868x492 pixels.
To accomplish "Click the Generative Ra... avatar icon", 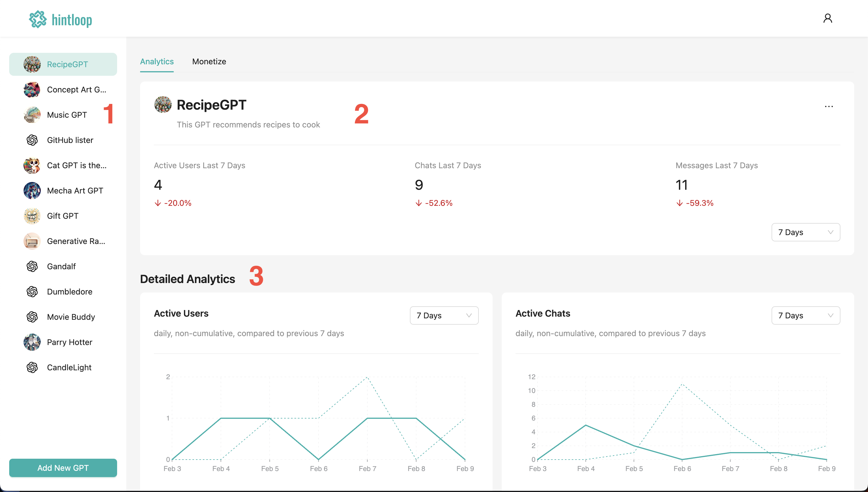I will [32, 241].
